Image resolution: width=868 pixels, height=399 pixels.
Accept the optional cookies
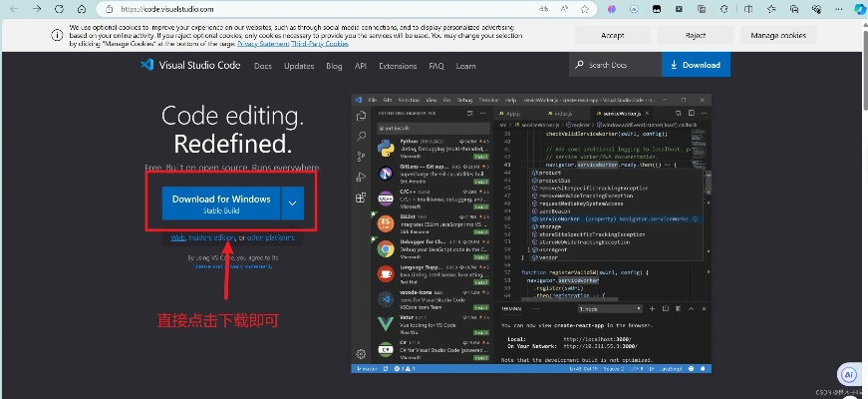613,35
